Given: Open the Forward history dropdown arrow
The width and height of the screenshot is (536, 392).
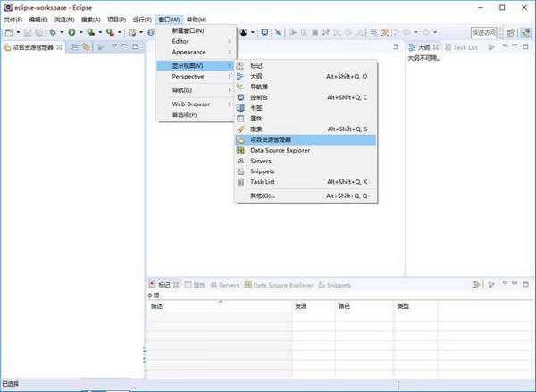Looking at the screenshot, I should (435, 32).
